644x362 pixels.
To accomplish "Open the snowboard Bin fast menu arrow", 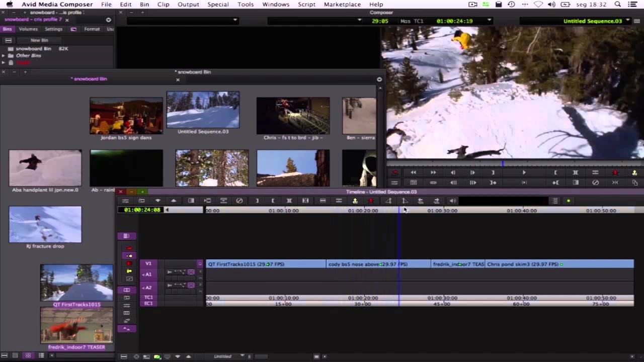I will (x=379, y=79).
